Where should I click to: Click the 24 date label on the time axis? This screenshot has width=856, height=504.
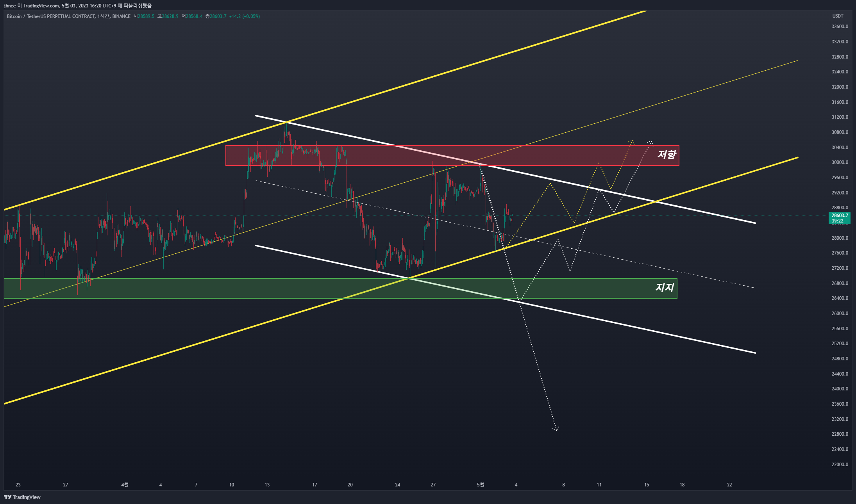point(398,484)
